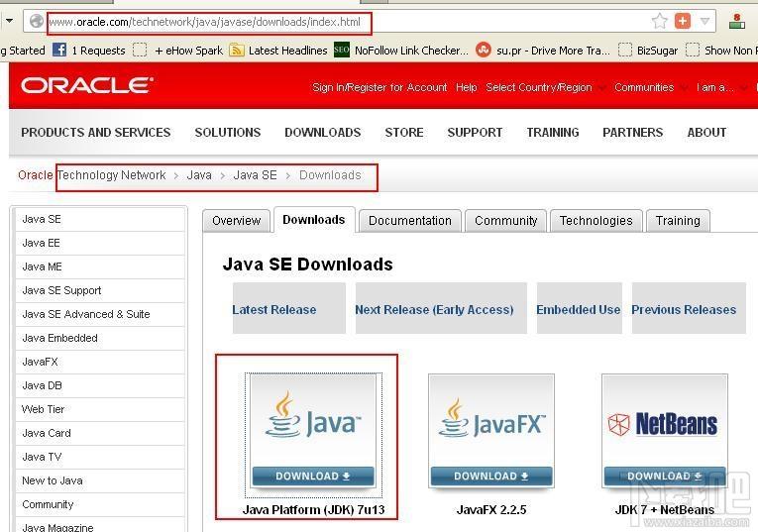The image size is (758, 532).
Task: Click the Previous Releases link
Action: [684, 310]
